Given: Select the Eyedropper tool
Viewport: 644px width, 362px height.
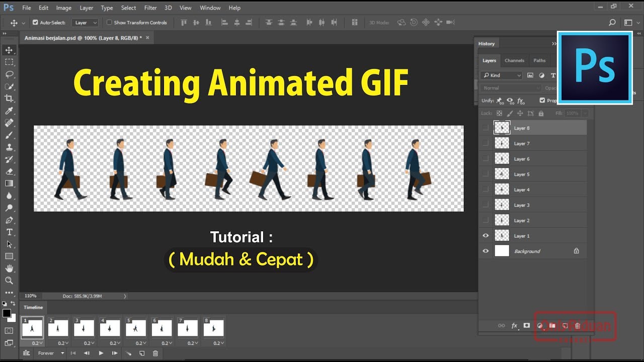Looking at the screenshot, I should tap(9, 111).
